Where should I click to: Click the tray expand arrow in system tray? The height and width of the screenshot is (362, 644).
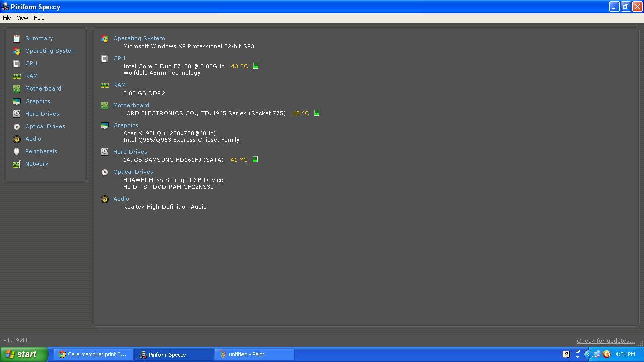click(587, 354)
